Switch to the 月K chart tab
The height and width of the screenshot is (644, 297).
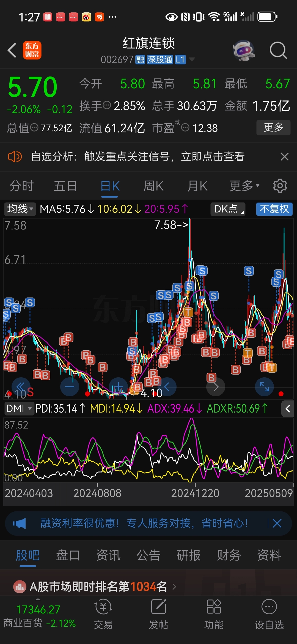coord(197,186)
